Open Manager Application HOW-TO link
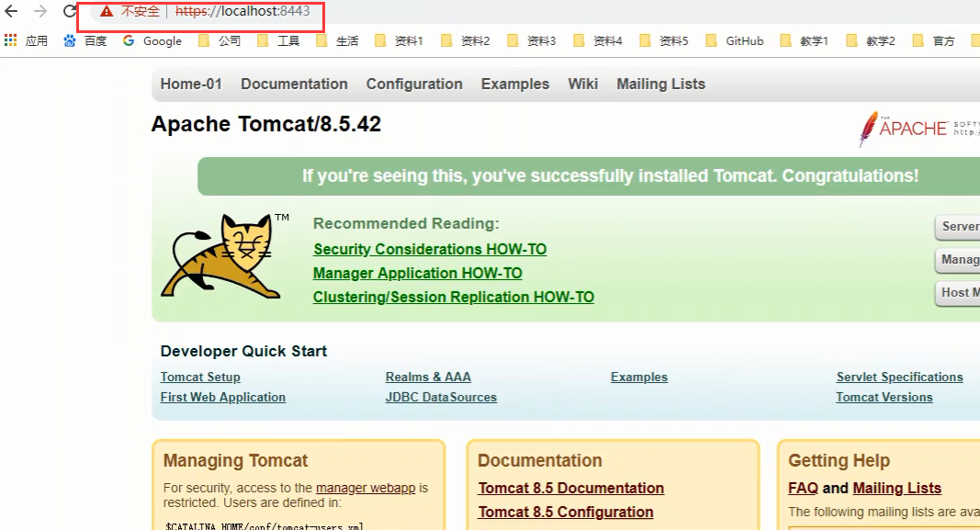This screenshot has width=980, height=530. (418, 273)
